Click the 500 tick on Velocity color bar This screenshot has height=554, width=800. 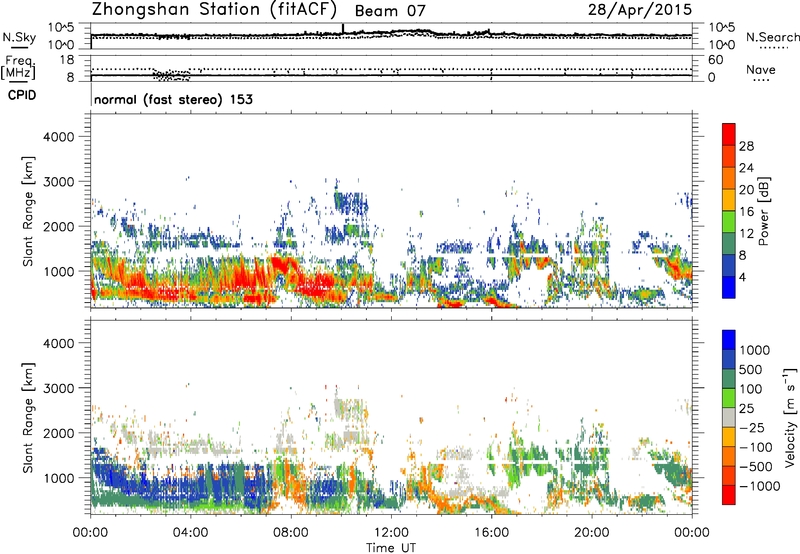click(x=750, y=369)
